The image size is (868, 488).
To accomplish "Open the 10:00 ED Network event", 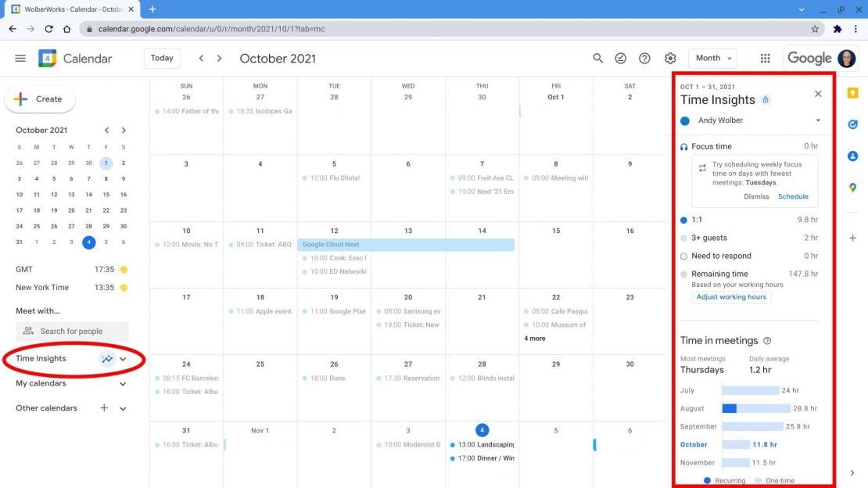I will (335, 271).
